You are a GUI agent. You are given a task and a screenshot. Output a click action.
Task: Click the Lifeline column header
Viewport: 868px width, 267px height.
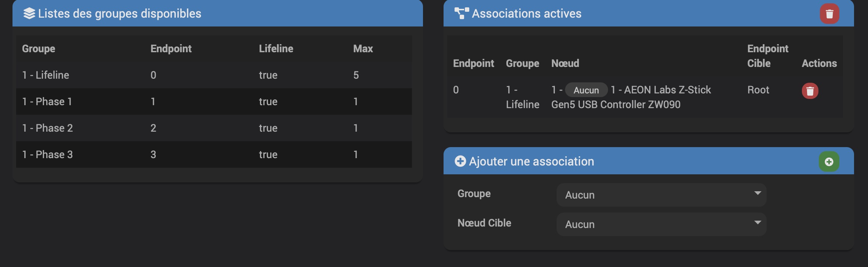click(276, 49)
